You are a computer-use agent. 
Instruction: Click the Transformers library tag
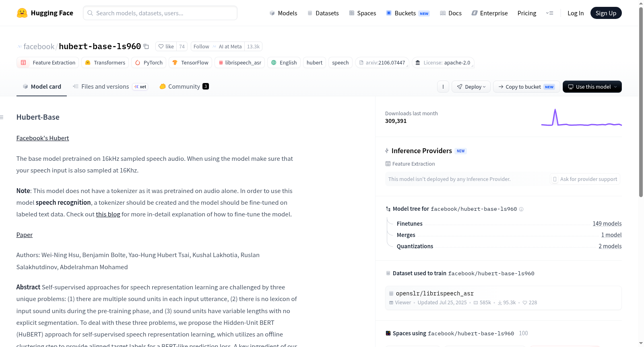point(105,63)
